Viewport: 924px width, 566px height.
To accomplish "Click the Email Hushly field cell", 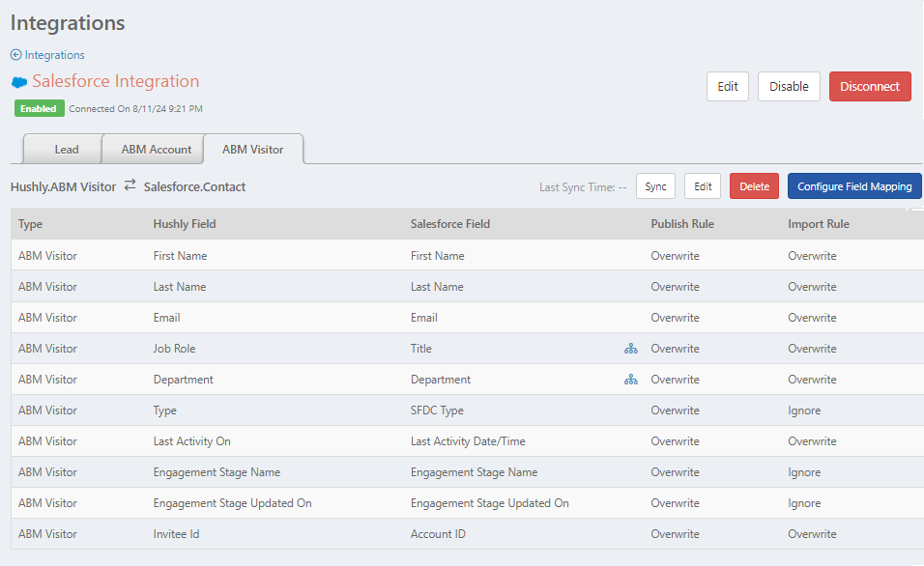I will [166, 318].
